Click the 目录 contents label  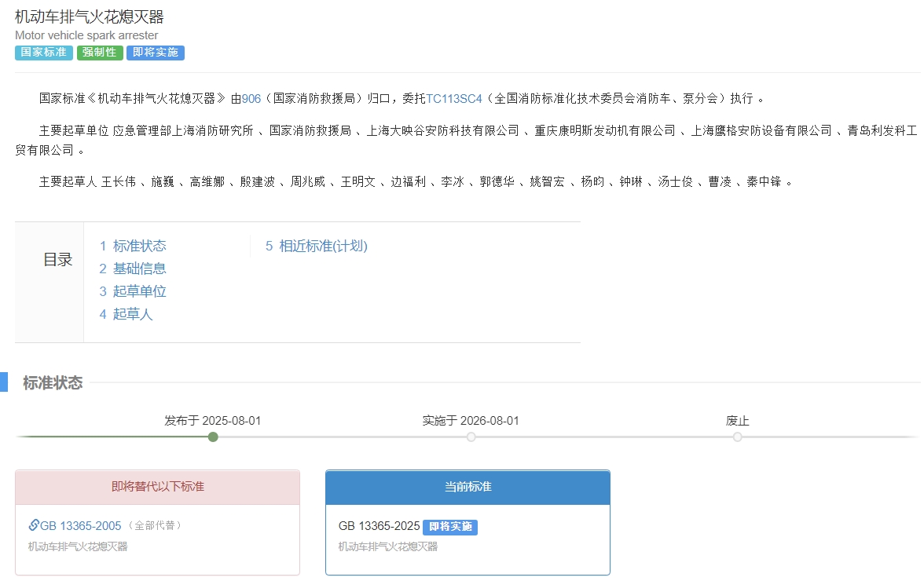[x=58, y=260]
